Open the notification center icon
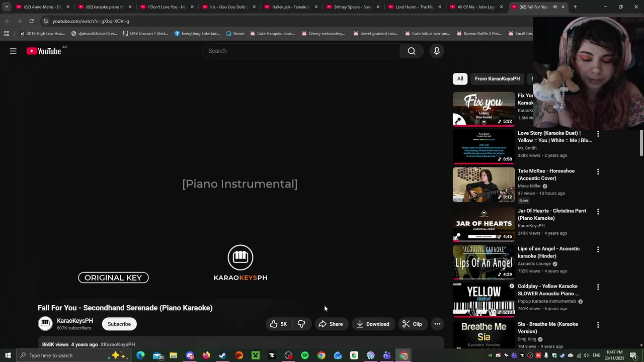This screenshot has height=362, width=644. click(633, 355)
